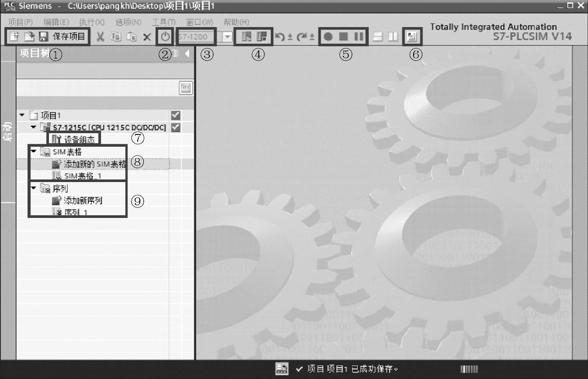Screen dimensions: 588x379
Task: Select S7-1215C [CPU 1215C DC/DC/DC]
Action: 109,127
